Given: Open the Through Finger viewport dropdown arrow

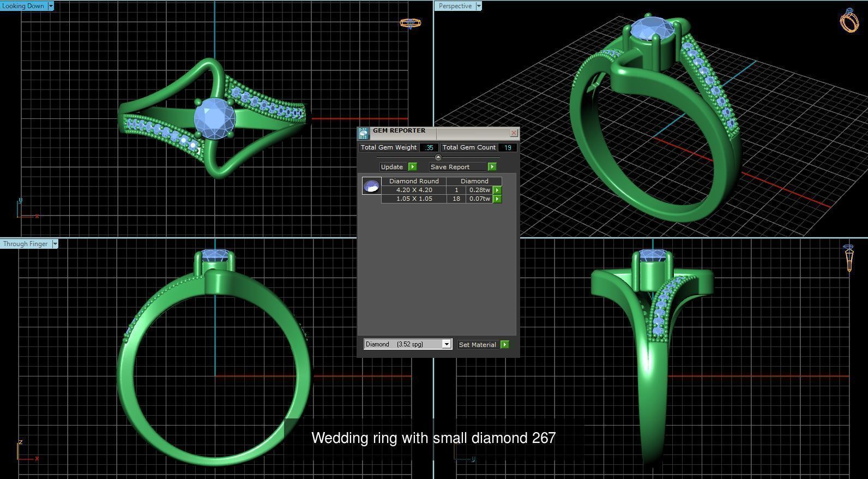Looking at the screenshot, I should [x=55, y=244].
